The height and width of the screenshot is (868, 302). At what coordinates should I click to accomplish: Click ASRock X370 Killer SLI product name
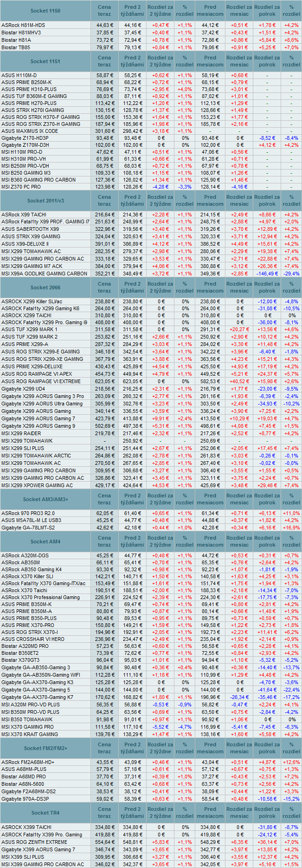click(27, 576)
